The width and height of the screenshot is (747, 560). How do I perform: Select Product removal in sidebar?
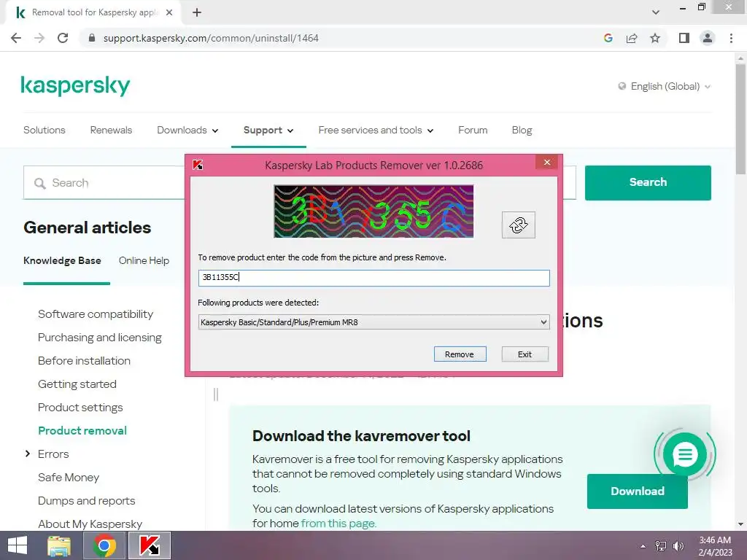82,431
